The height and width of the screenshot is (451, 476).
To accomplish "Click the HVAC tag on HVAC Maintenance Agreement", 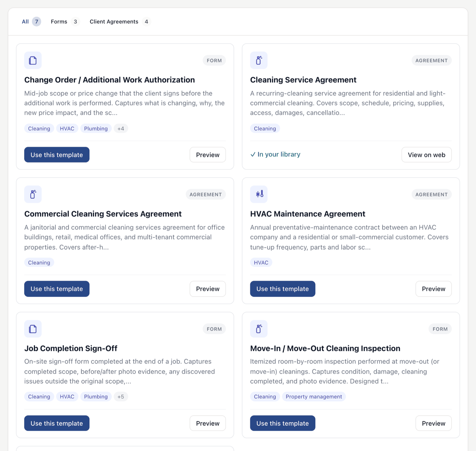I will point(261,263).
